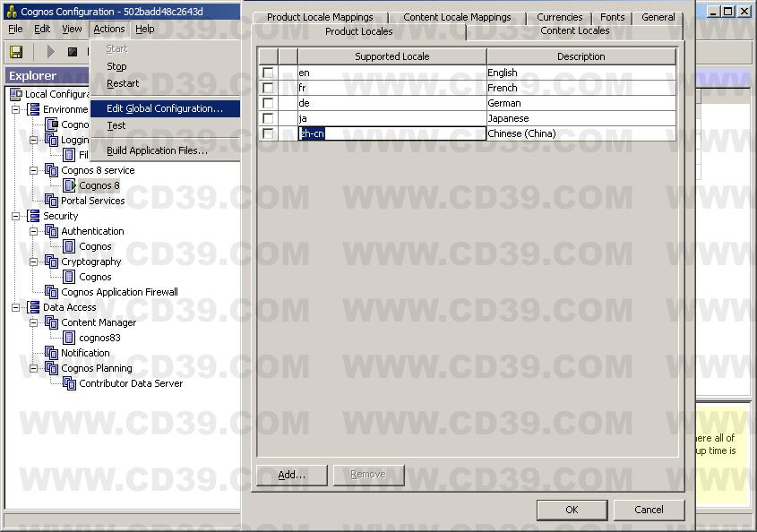Click the Cognos icon under Cryptography
Viewport: 757px width, 532px height.
70,277
